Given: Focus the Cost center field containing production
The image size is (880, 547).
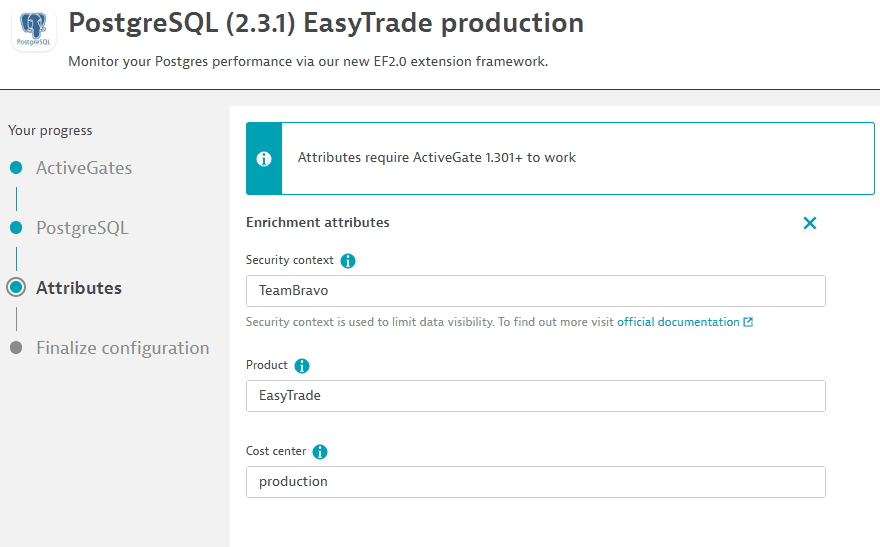Looking at the screenshot, I should point(536,482).
